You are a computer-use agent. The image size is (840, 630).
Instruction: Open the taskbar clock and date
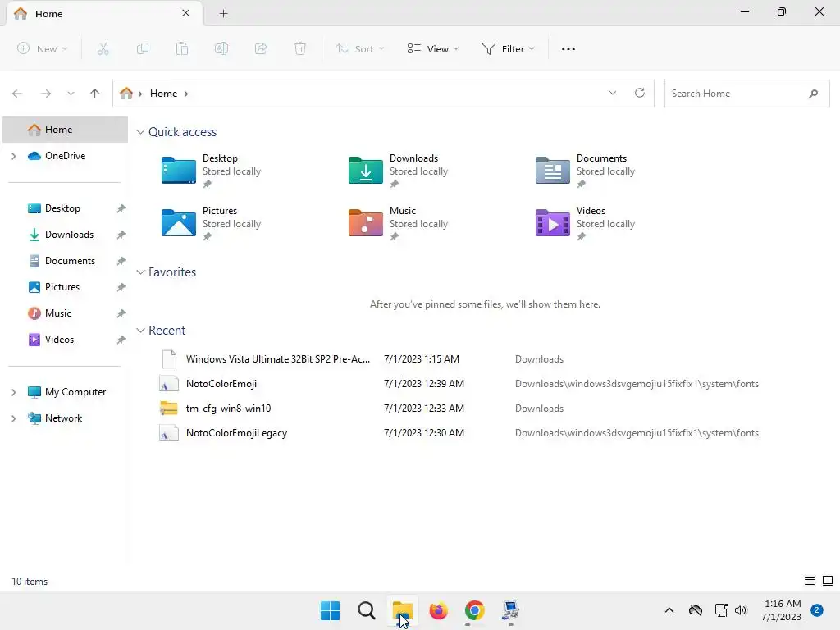coord(781,610)
